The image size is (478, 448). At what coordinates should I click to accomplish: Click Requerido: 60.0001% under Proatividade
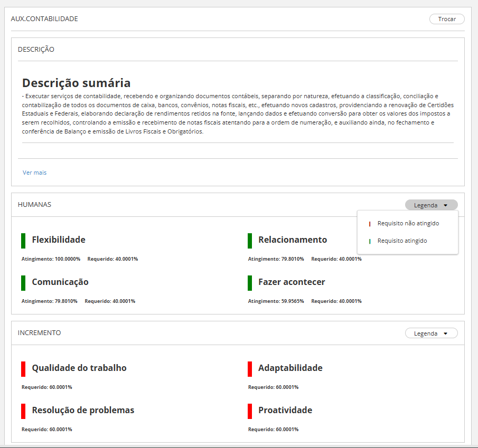pyautogui.click(x=273, y=430)
